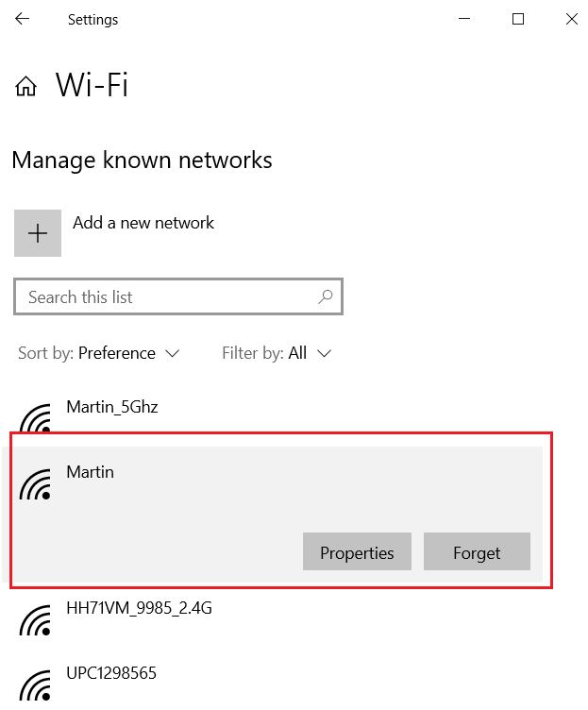The width and height of the screenshot is (588, 710).
Task: Maximize the Settings window
Action: coord(518,19)
